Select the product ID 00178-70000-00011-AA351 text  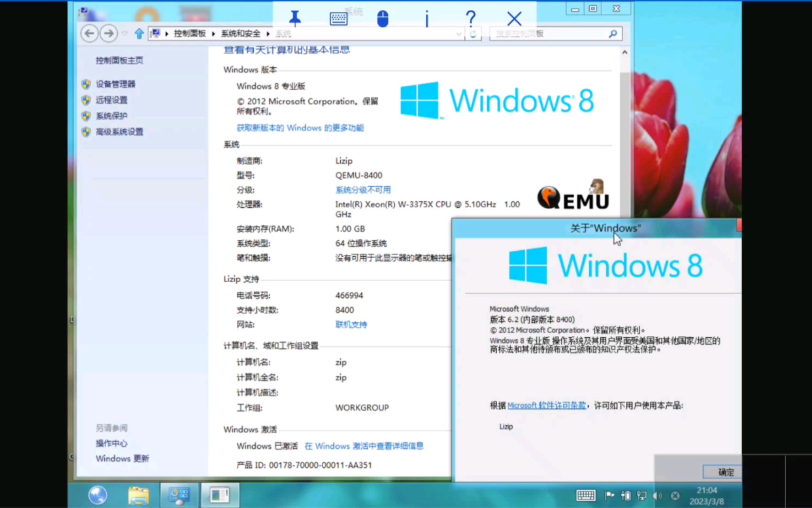(x=320, y=465)
